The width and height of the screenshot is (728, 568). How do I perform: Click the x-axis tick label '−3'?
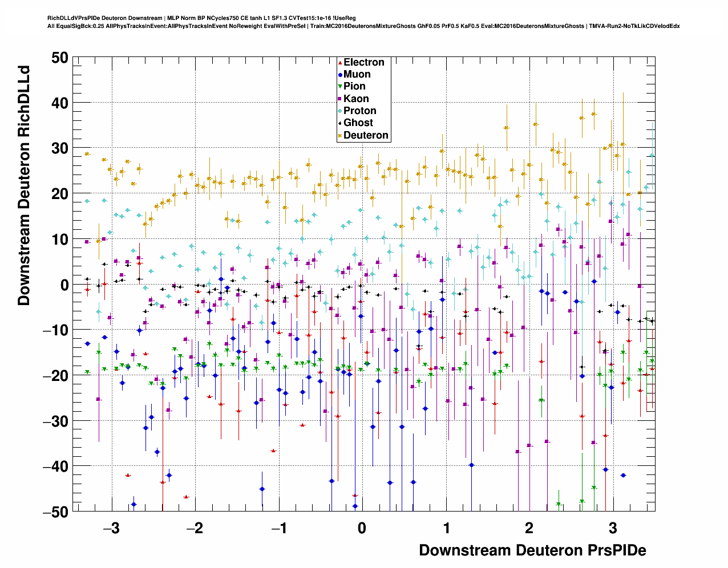(111, 528)
